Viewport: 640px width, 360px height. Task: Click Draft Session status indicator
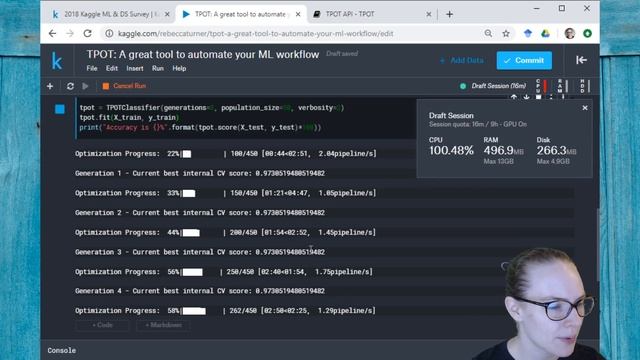click(493, 86)
